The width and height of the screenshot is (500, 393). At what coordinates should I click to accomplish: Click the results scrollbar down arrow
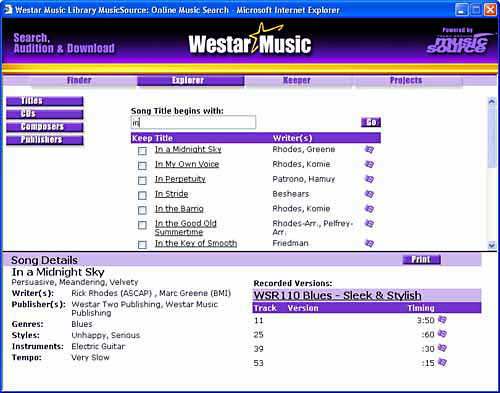point(492,245)
